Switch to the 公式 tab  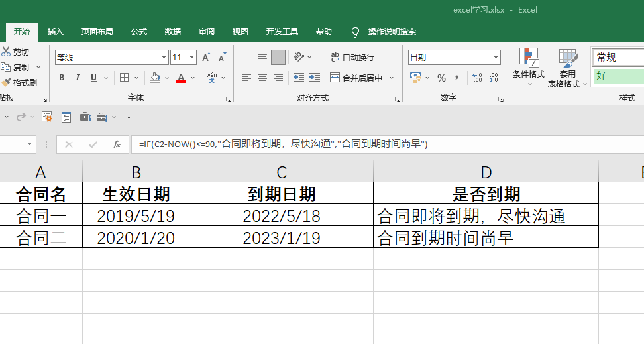point(139,32)
